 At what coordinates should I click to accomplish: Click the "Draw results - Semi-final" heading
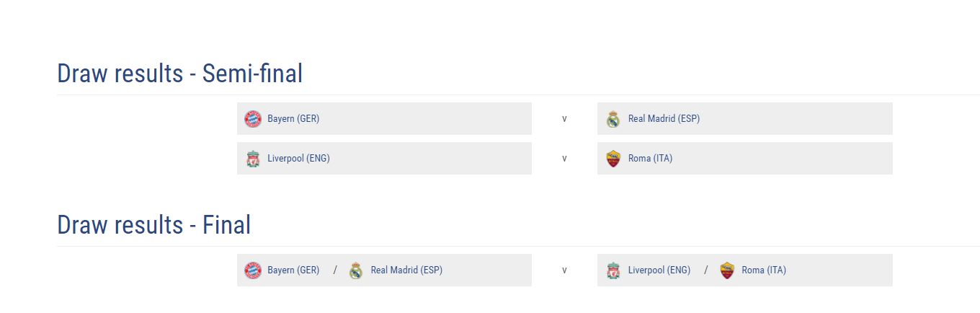[180, 74]
